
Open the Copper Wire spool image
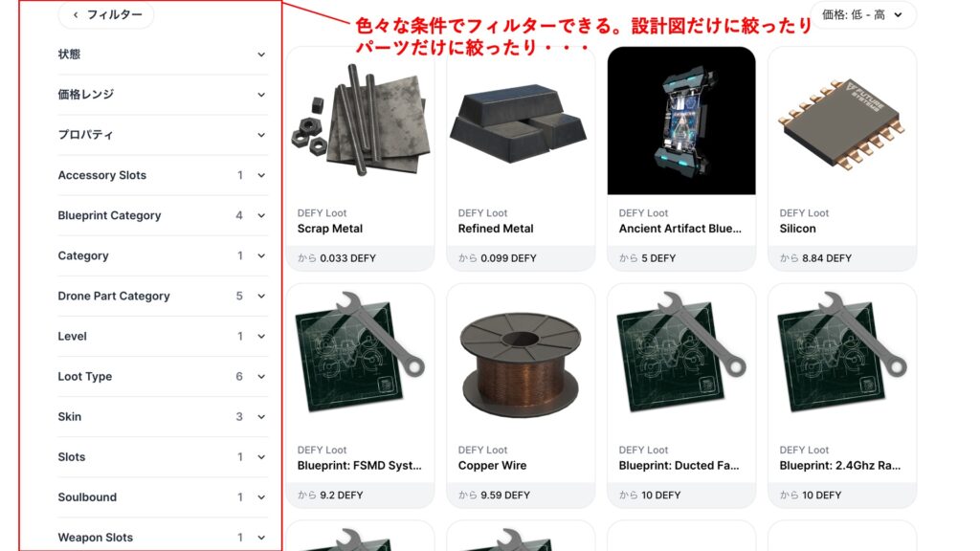click(521, 358)
